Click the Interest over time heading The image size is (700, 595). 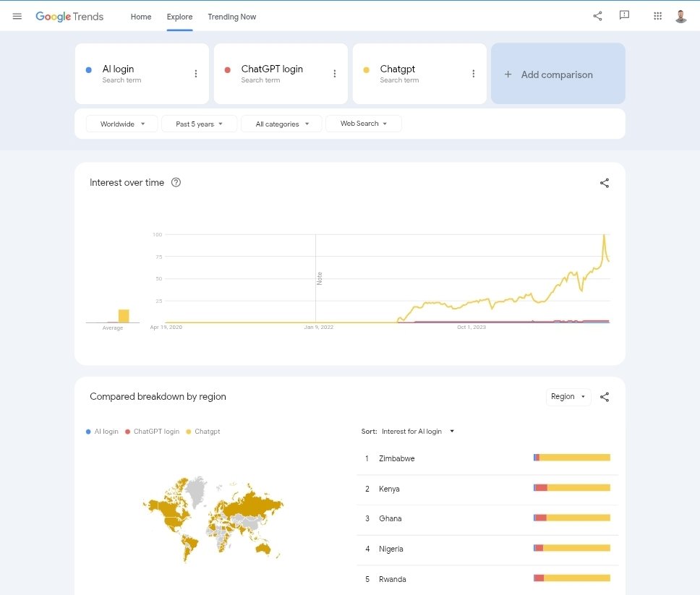point(127,183)
